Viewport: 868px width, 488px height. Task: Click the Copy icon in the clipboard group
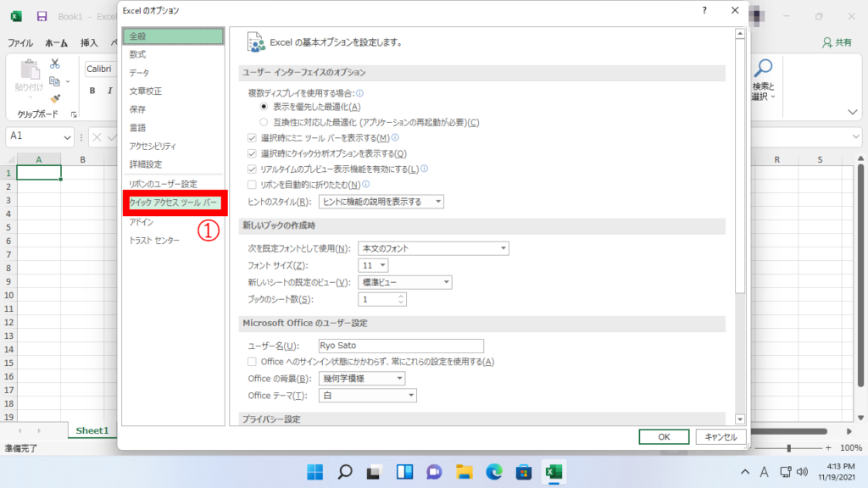[55, 81]
